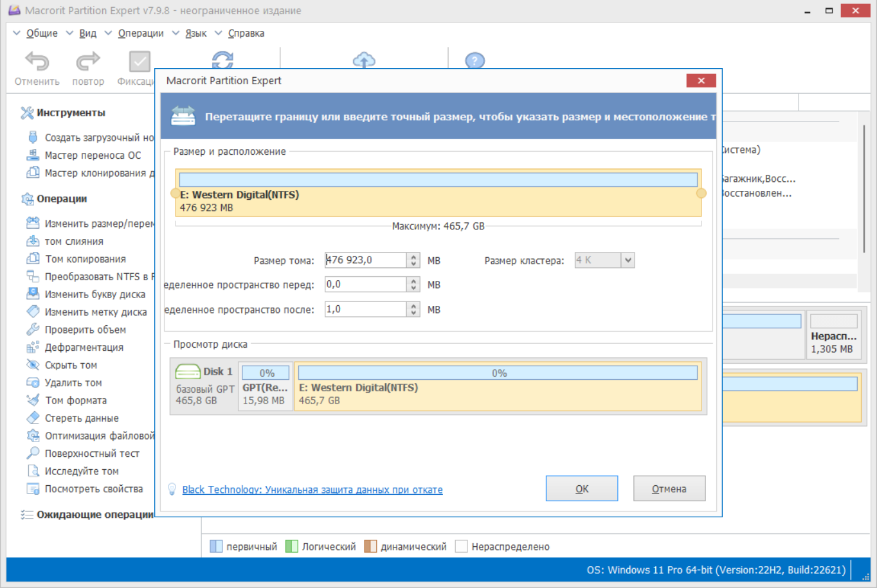Click the Размер тома input field
This screenshot has height=588, width=877.
[366, 260]
